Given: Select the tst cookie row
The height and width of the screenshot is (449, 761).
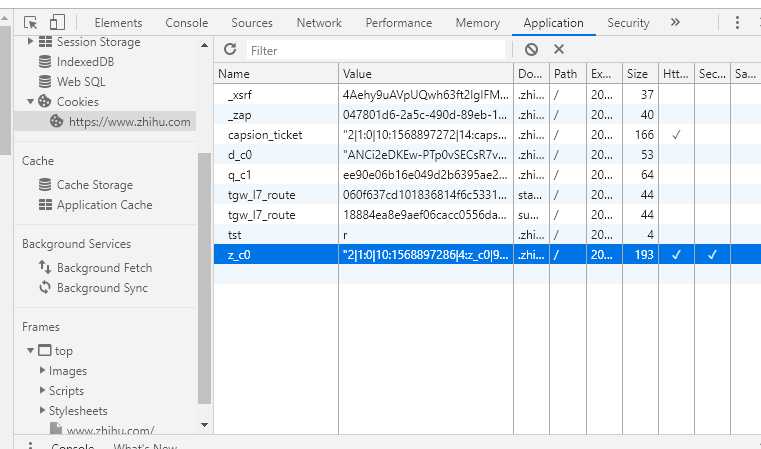Looking at the screenshot, I should (x=487, y=234).
